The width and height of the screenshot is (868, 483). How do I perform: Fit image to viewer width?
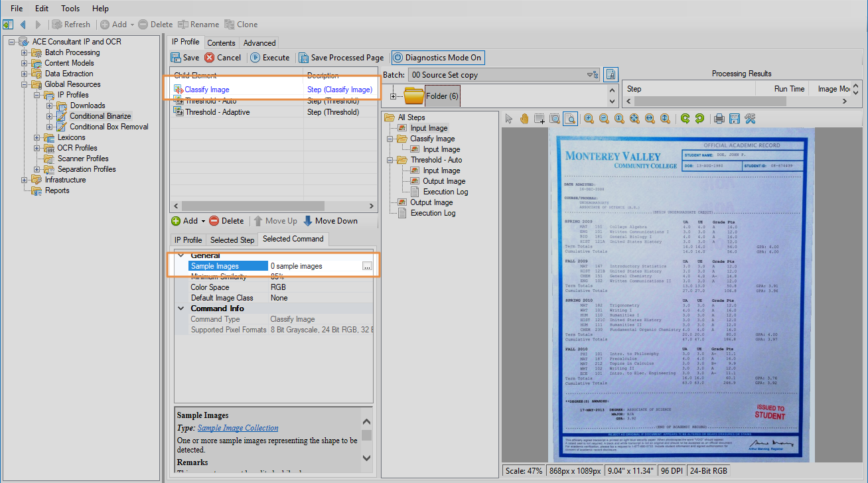point(650,119)
